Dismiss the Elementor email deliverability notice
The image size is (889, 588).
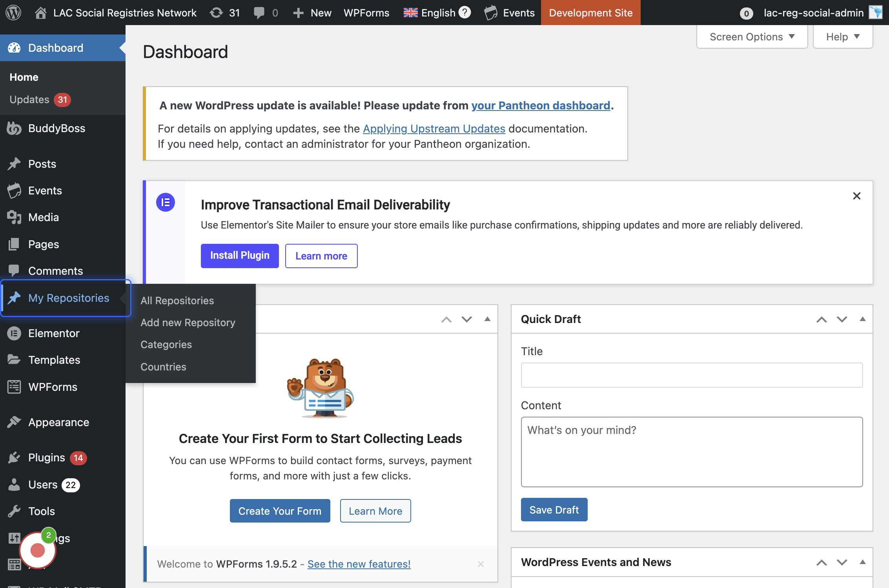pyautogui.click(x=856, y=196)
